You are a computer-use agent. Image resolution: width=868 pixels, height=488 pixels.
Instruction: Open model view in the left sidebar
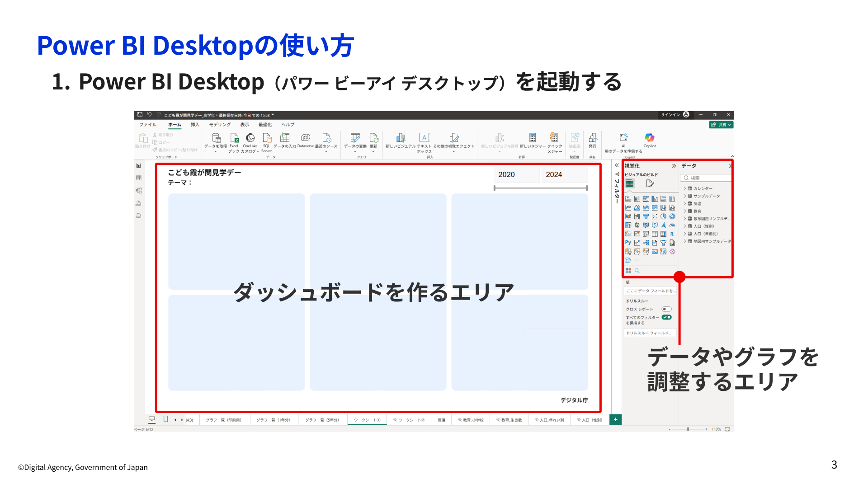[x=139, y=191]
